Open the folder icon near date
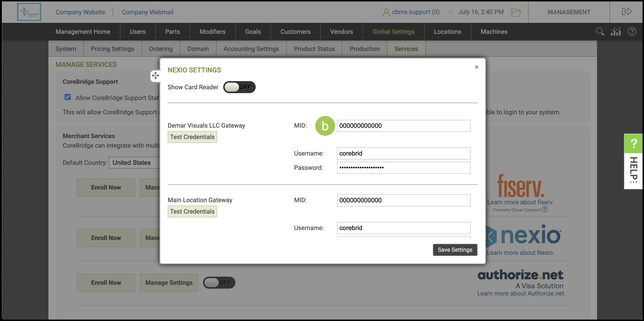Image resolution: width=644 pixels, height=321 pixels. 516,12
